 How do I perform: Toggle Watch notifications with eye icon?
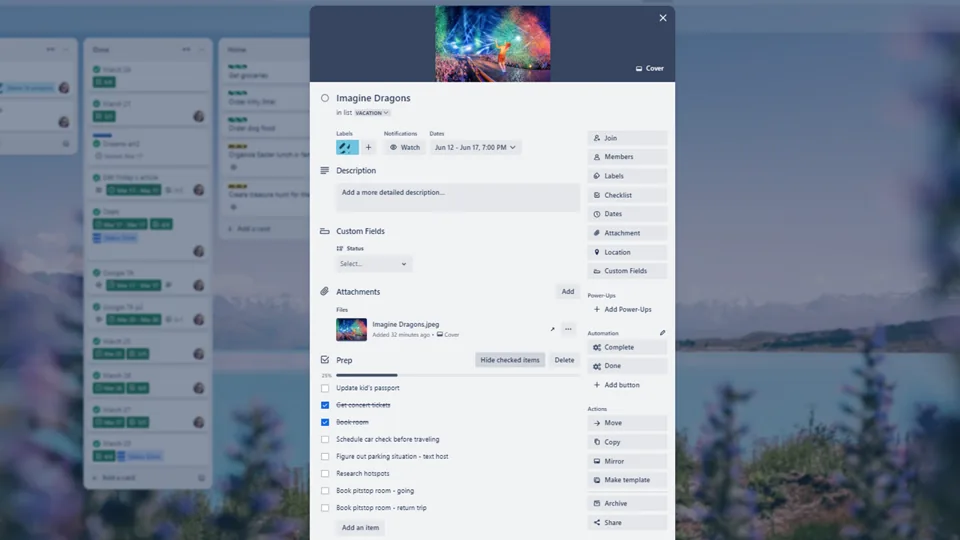point(405,147)
